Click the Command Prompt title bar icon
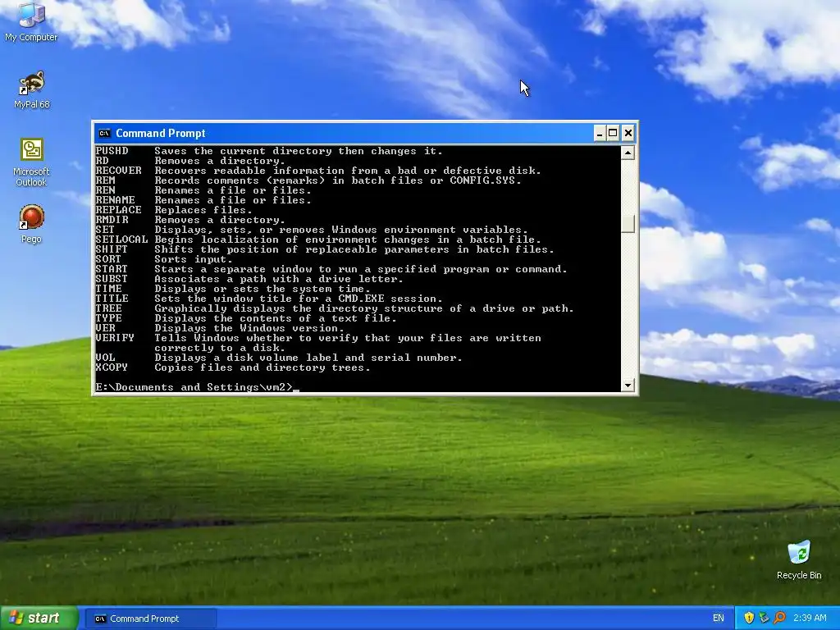Screen dimensions: 840x630 [104, 134]
